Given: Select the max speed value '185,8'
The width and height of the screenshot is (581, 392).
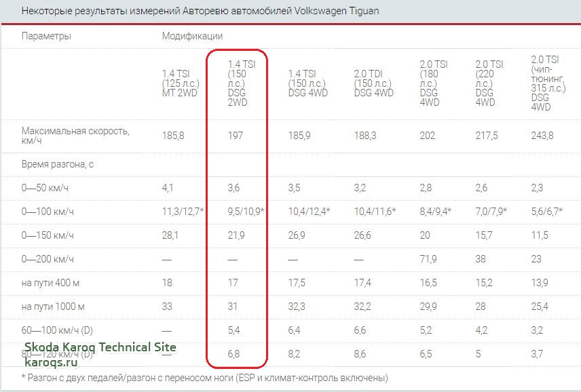Looking at the screenshot, I should (x=173, y=136).
